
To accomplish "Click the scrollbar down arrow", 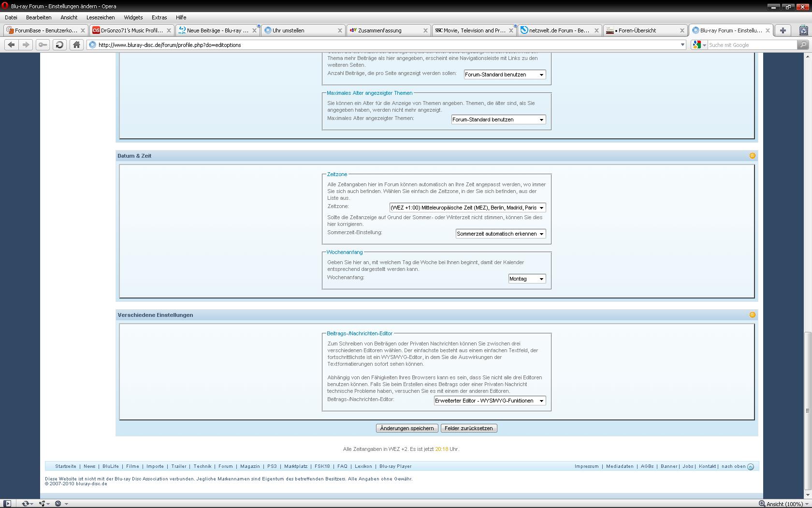I will (x=807, y=495).
